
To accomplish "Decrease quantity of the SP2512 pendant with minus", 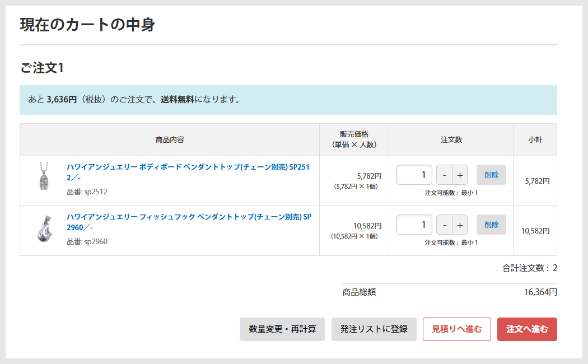I will [x=444, y=175].
